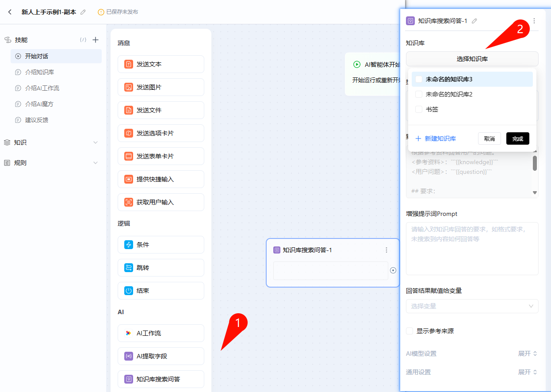Click the black 完成 button

pyautogui.click(x=518, y=138)
